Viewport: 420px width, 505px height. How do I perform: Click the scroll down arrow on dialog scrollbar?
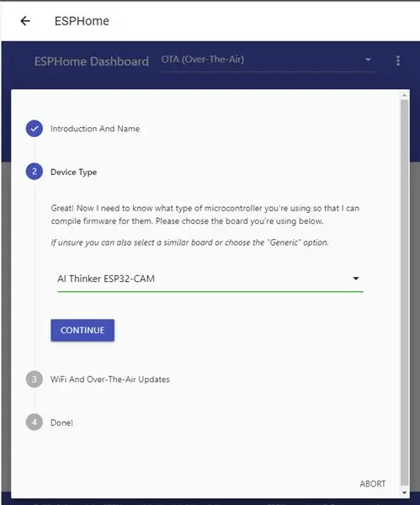[x=405, y=492]
